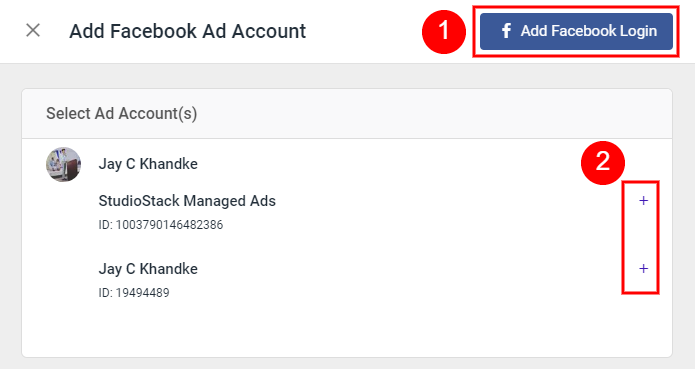695x369 pixels.
Task: Select the StudioStack Managed Ads account name
Action: tap(187, 201)
